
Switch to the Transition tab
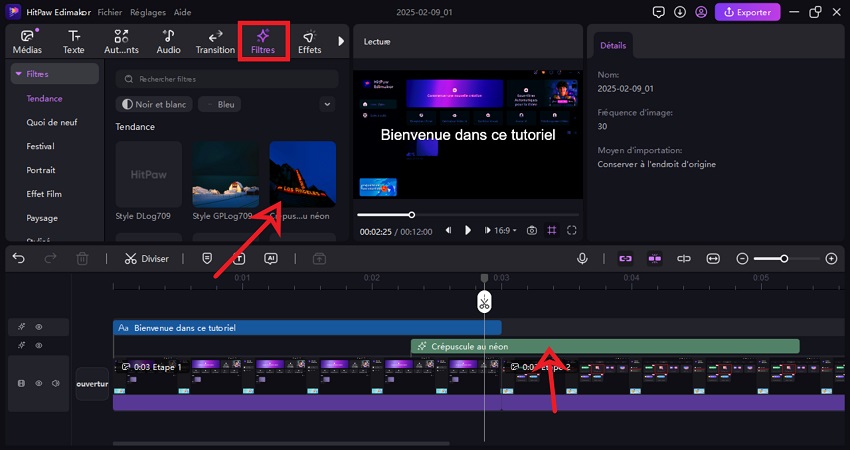215,41
